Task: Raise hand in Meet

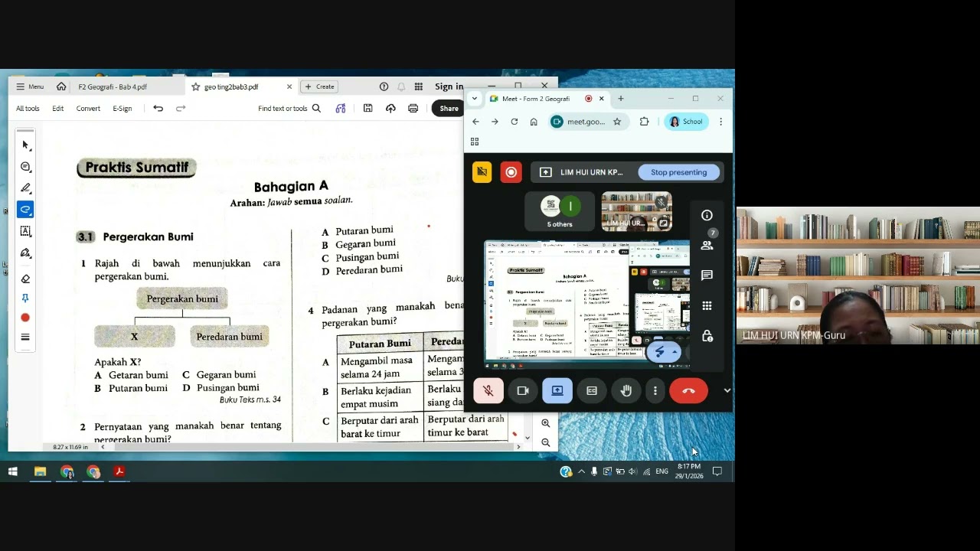Action: pos(626,391)
